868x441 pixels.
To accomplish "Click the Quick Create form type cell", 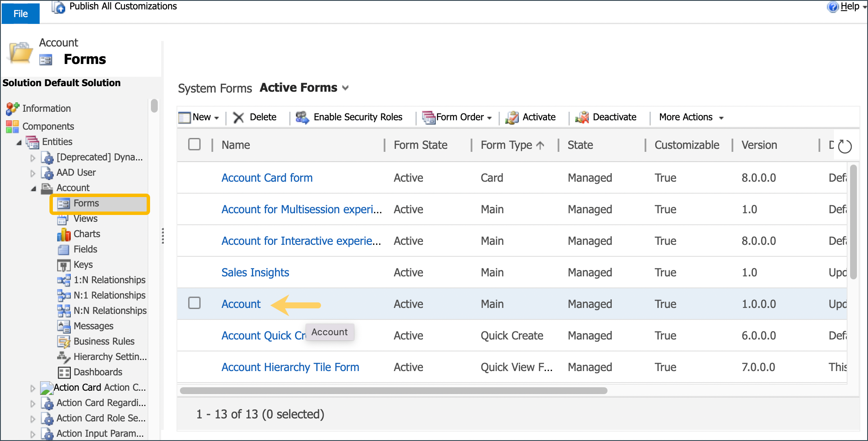I will [512, 336].
